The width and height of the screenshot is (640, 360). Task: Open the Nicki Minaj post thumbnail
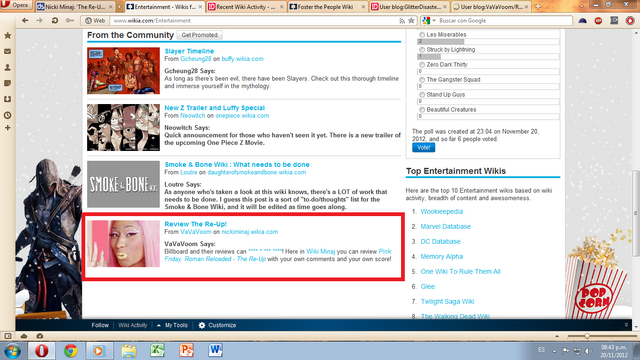(123, 244)
